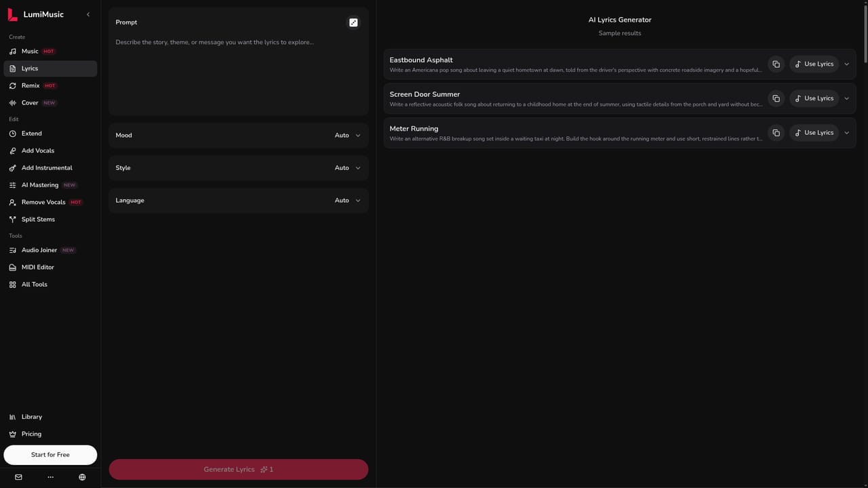Copy the Screen Door Summer lyrics
868x488 pixels.
776,98
